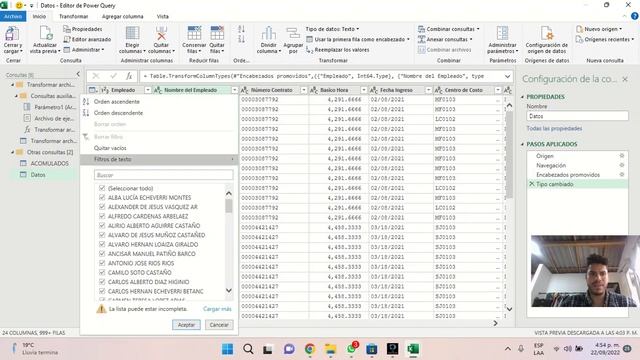Open the Combinar consultas dropdown
This screenshot has width=640, height=360.
point(449,29)
